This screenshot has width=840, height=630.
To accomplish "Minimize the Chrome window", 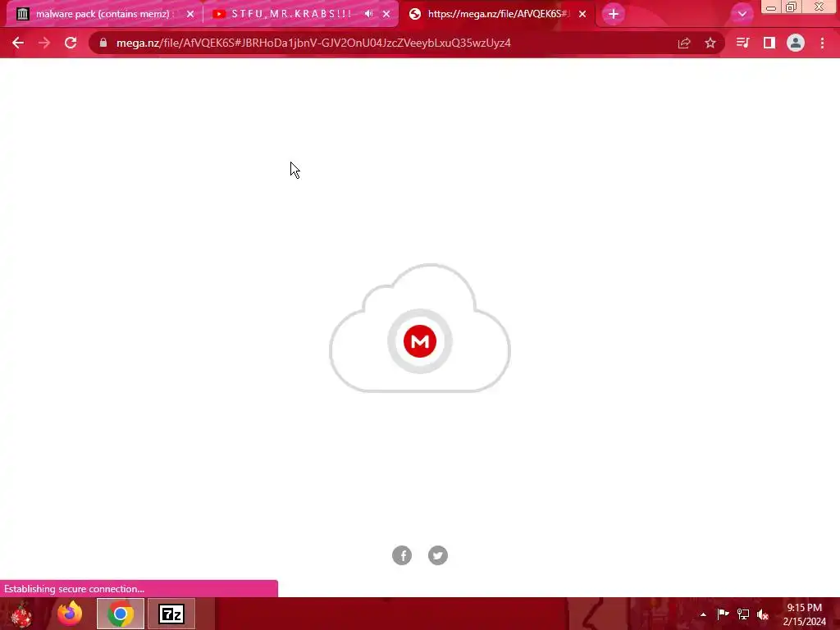I will coord(771,7).
